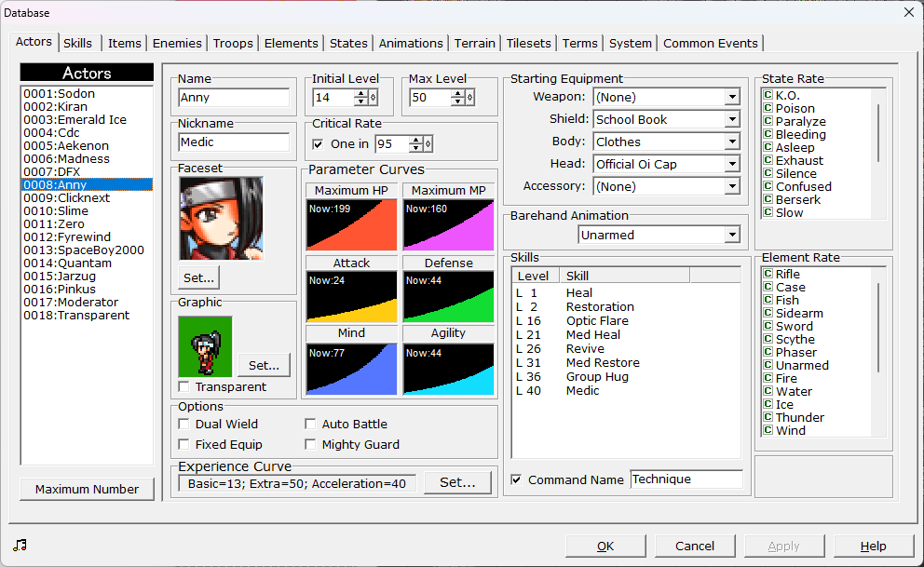This screenshot has width=924, height=567.
Task: Enable the Dual Wield option
Action: (x=184, y=425)
